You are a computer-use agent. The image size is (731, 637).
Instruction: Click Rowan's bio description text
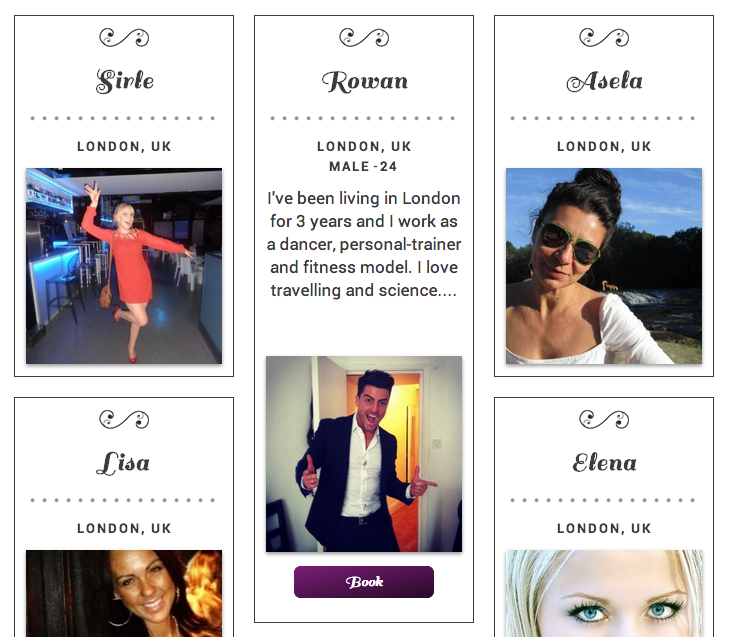click(364, 244)
